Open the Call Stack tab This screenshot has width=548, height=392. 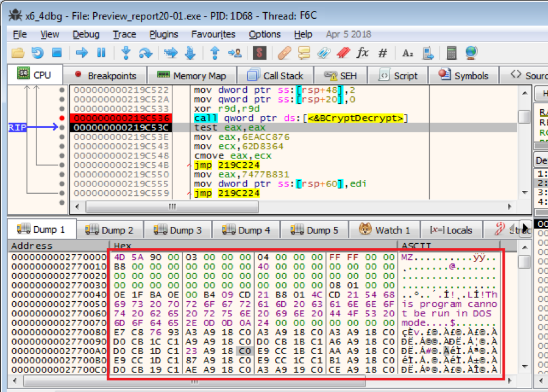click(275, 76)
